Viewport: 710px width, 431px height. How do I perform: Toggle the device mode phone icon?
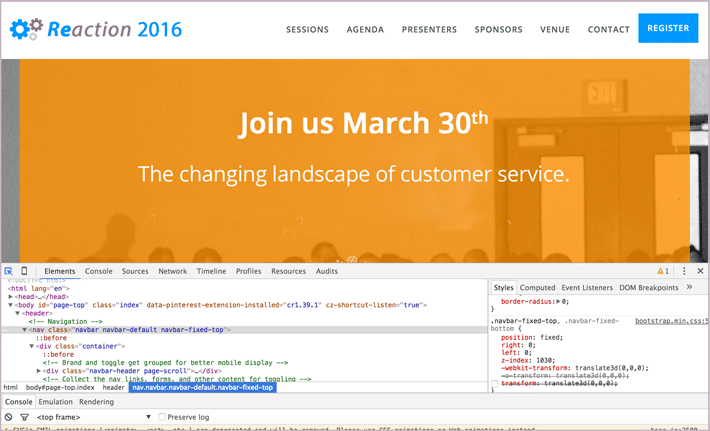pyautogui.click(x=24, y=271)
